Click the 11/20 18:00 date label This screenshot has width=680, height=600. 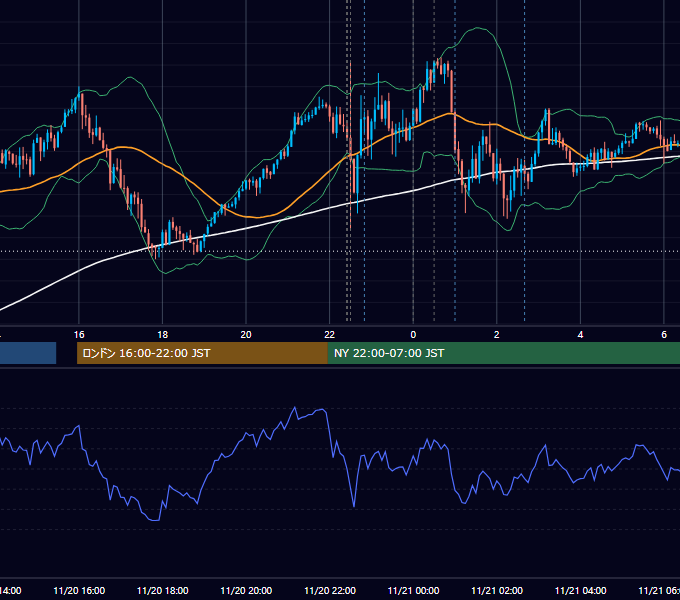click(x=163, y=590)
